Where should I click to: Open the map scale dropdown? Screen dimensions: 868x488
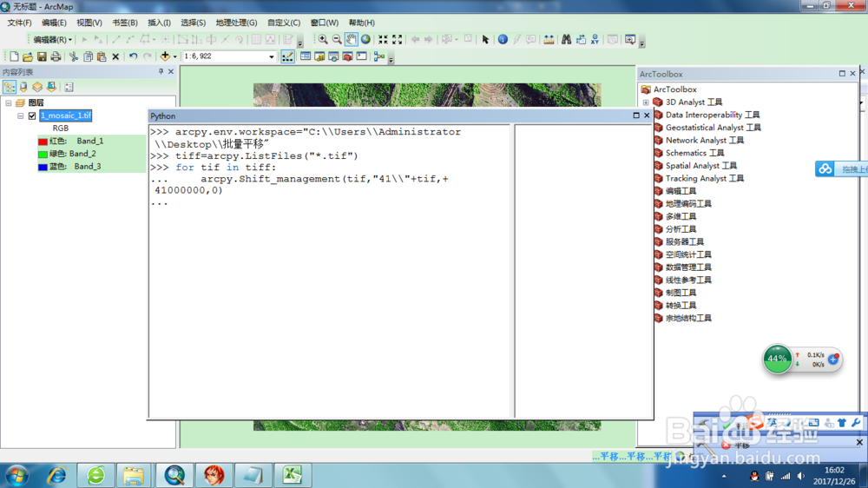coord(271,56)
